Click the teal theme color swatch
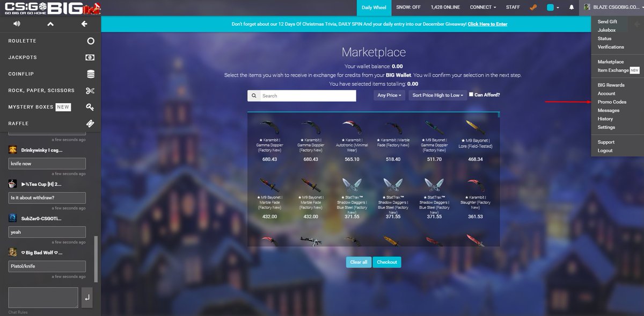644x316 pixels. [x=550, y=8]
